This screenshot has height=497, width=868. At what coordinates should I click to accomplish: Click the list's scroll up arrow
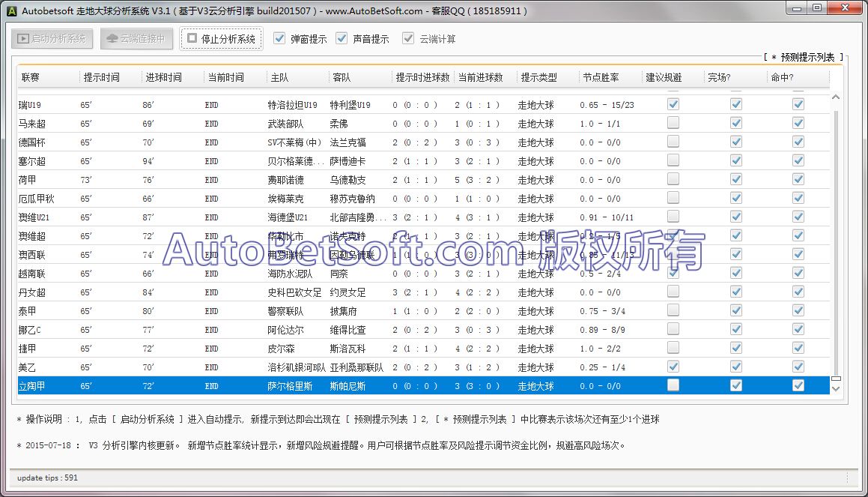[x=836, y=97]
